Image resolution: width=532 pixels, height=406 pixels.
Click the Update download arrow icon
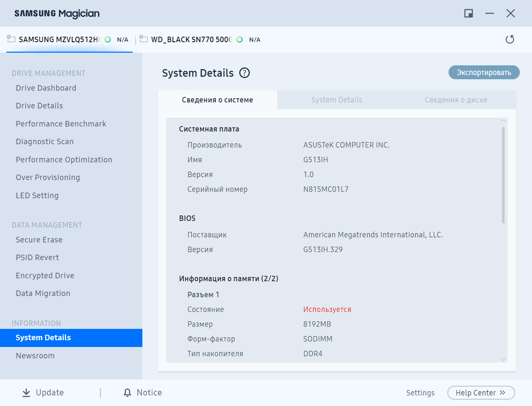point(26,393)
